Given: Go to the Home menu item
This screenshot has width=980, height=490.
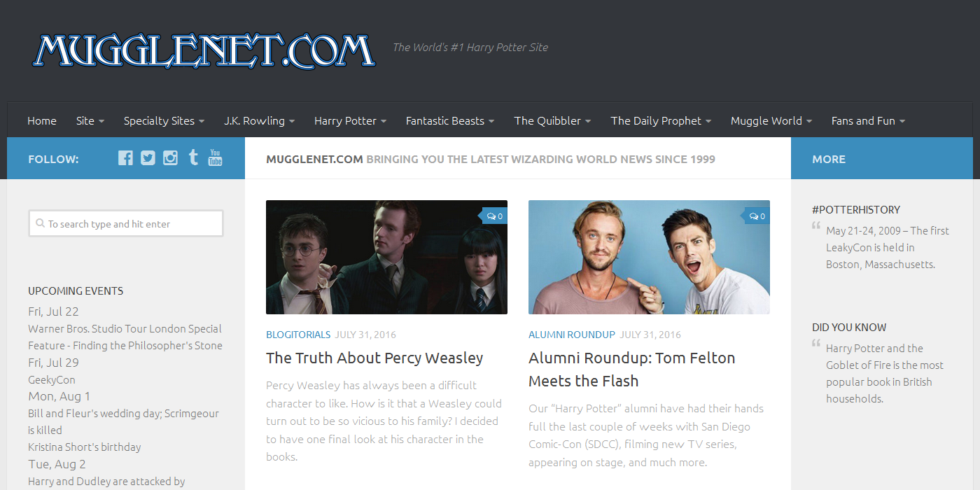Looking at the screenshot, I should point(42,120).
